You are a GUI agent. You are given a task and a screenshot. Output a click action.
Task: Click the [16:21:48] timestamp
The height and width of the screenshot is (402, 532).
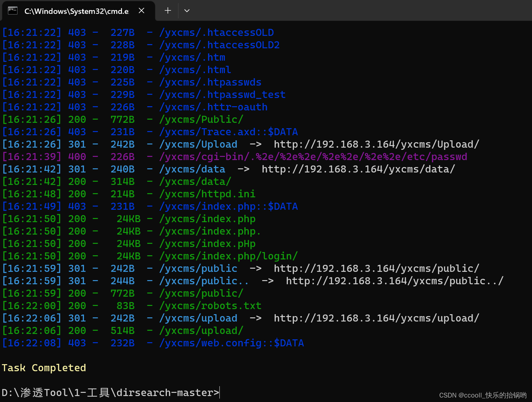[32, 194]
